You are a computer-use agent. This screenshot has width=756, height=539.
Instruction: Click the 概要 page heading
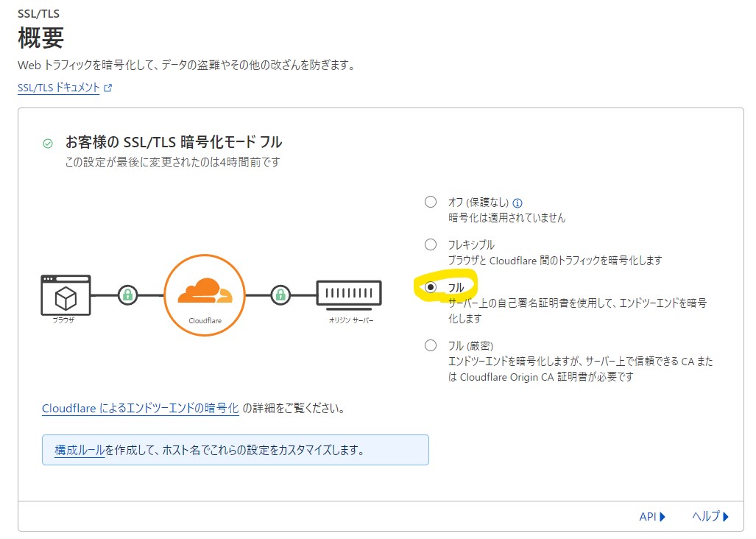click(40, 38)
